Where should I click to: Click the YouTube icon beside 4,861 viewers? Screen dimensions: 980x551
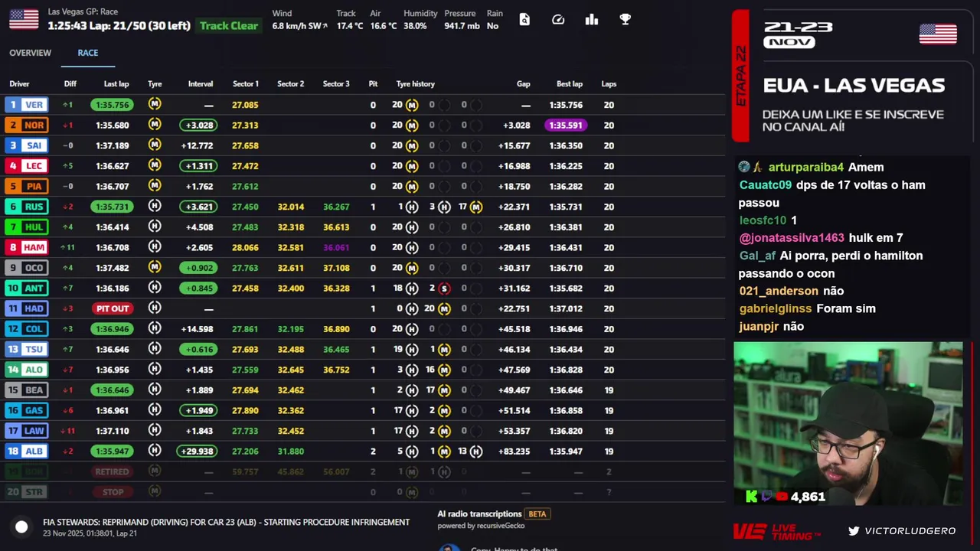pyautogui.click(x=782, y=497)
